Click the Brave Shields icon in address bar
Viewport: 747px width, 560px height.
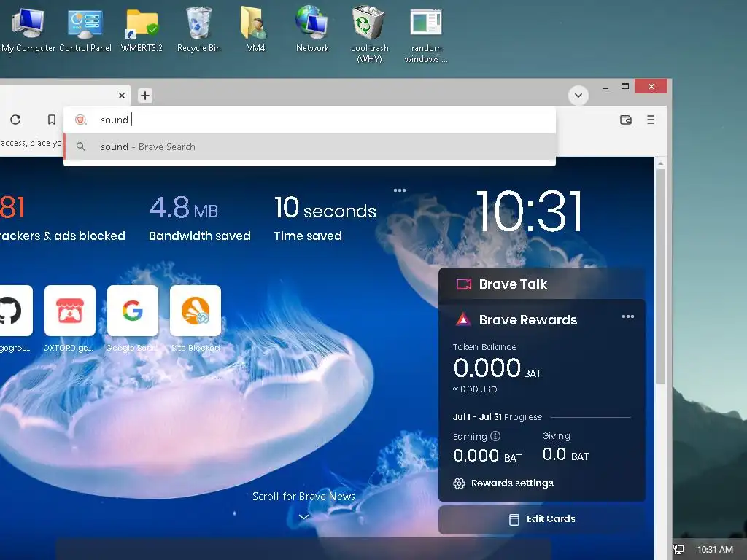[x=80, y=120]
